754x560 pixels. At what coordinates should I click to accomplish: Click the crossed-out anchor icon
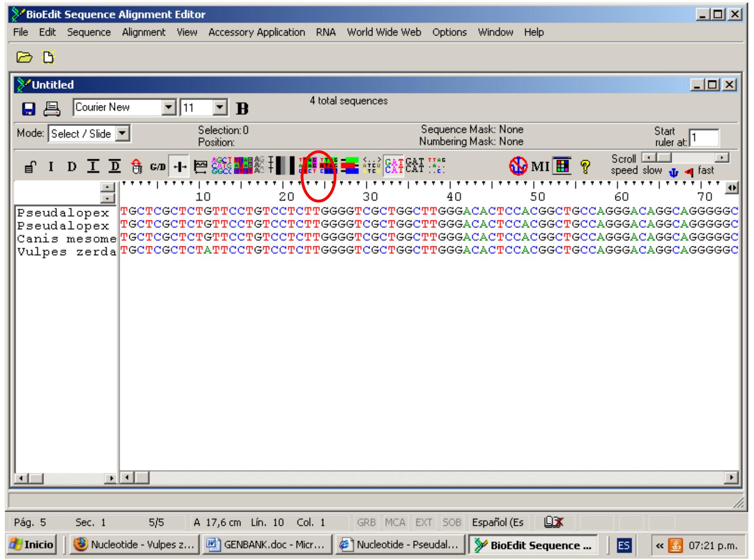point(519,166)
